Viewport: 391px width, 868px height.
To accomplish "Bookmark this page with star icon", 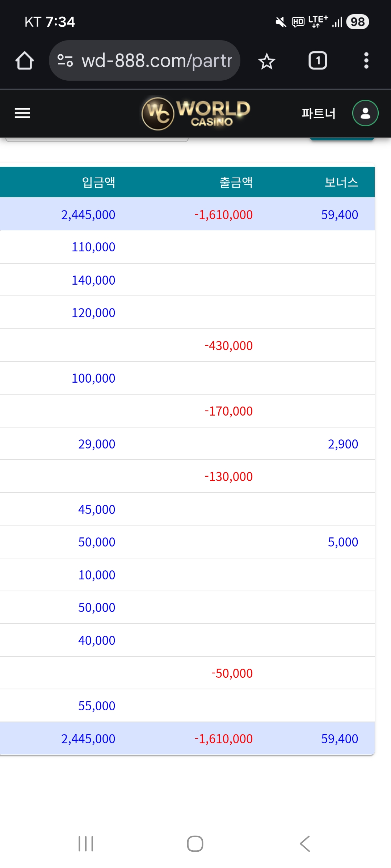I will pyautogui.click(x=267, y=61).
